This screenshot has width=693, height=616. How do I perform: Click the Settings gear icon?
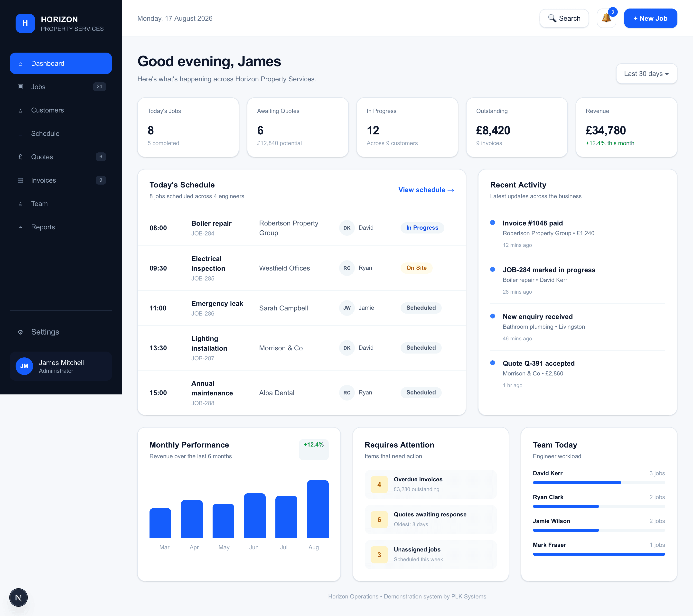point(20,332)
